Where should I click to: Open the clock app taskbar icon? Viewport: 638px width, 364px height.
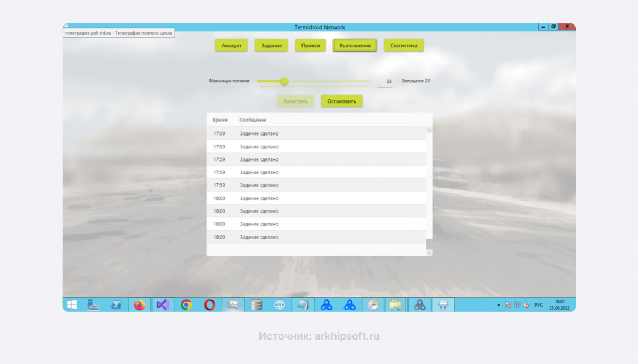coord(373,304)
